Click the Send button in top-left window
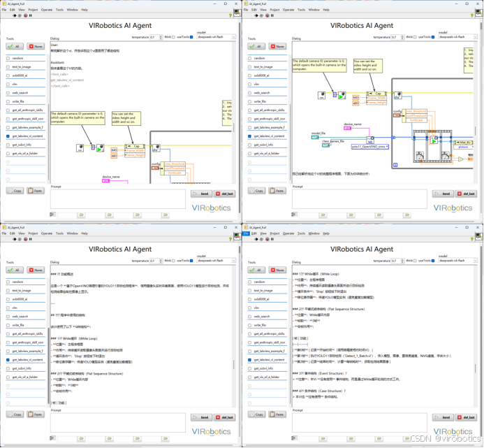Image resolution: width=484 pixels, height=448 pixels. 201,194
